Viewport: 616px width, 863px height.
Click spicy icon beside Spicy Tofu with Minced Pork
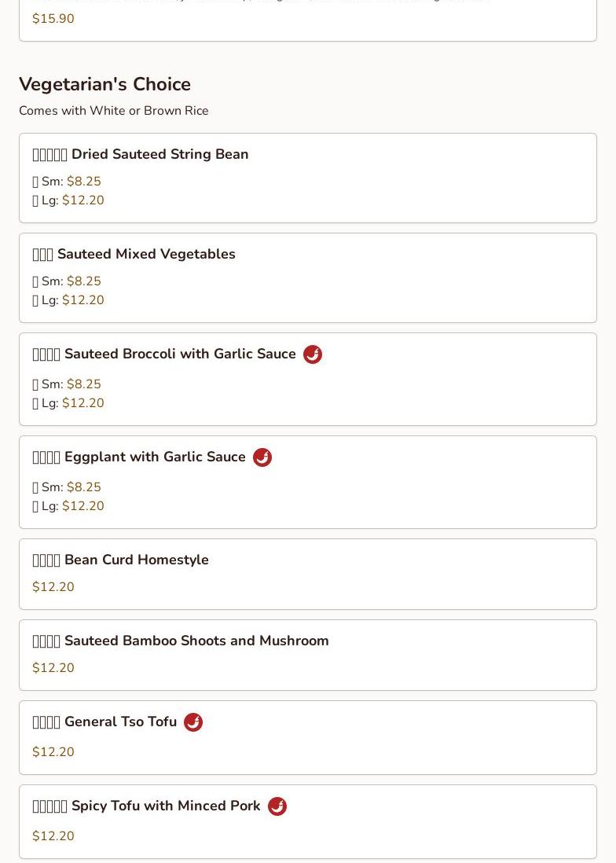(x=277, y=806)
